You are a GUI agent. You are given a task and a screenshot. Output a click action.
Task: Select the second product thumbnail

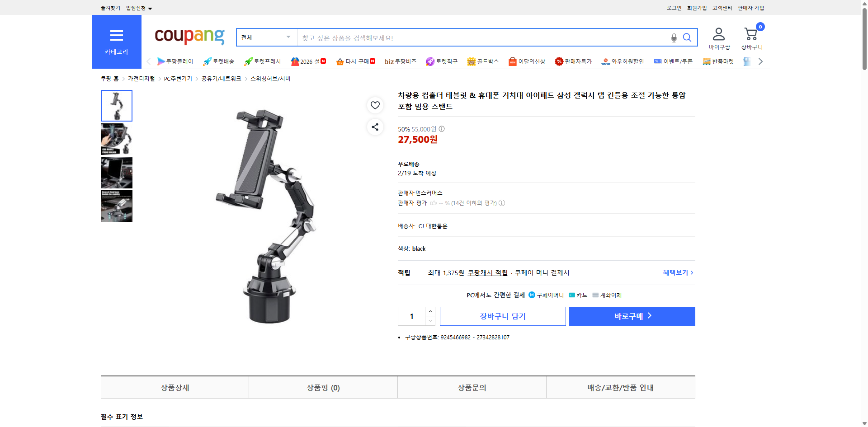(116, 139)
